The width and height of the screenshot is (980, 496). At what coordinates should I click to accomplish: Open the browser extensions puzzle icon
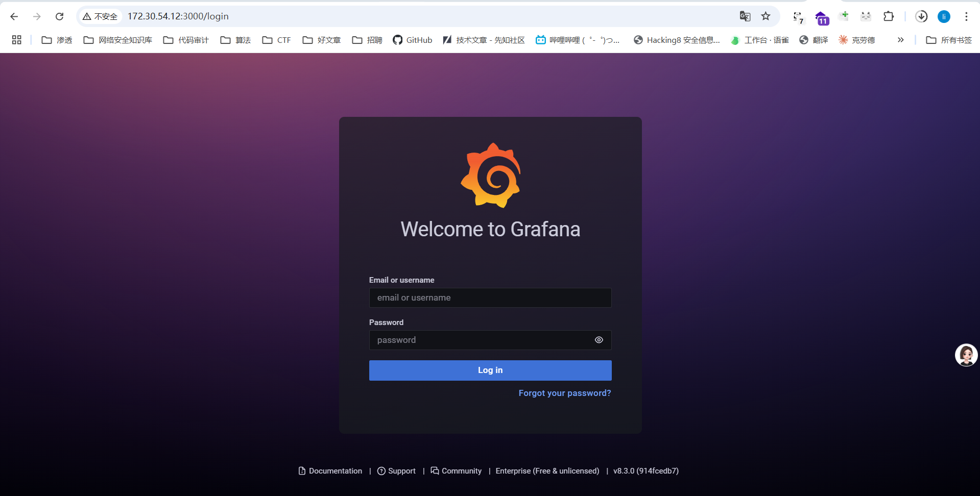(x=889, y=16)
